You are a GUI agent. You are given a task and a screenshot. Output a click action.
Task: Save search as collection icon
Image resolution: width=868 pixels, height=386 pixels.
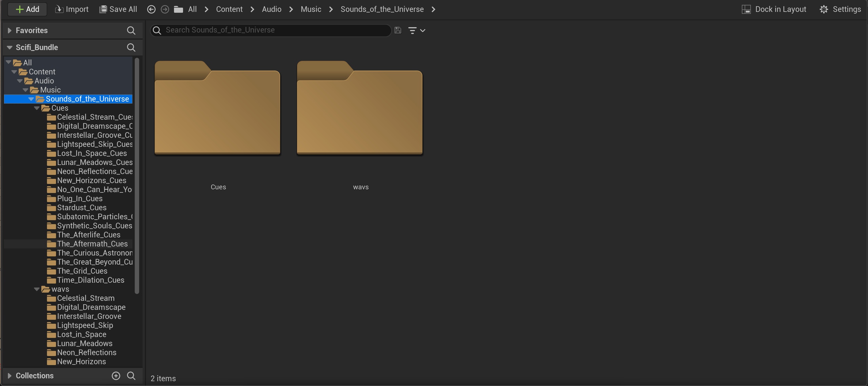(x=398, y=30)
